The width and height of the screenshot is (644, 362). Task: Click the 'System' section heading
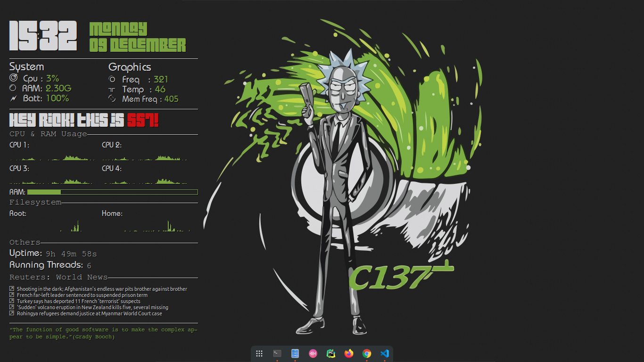26,66
